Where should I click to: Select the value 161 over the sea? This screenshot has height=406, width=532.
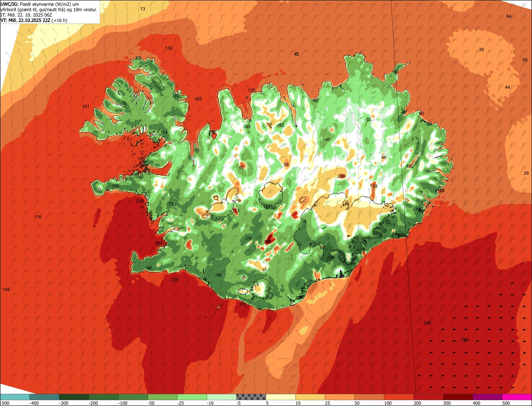click(86, 107)
